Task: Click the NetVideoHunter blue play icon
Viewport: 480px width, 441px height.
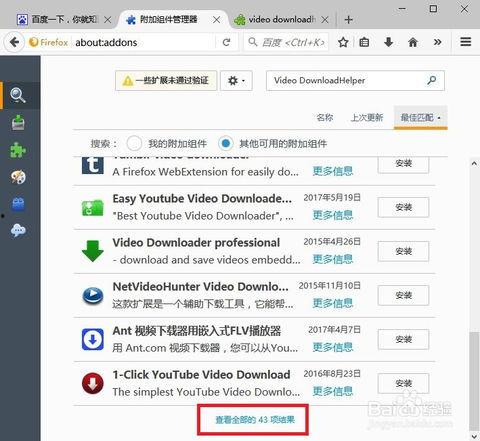Action: 93,295
